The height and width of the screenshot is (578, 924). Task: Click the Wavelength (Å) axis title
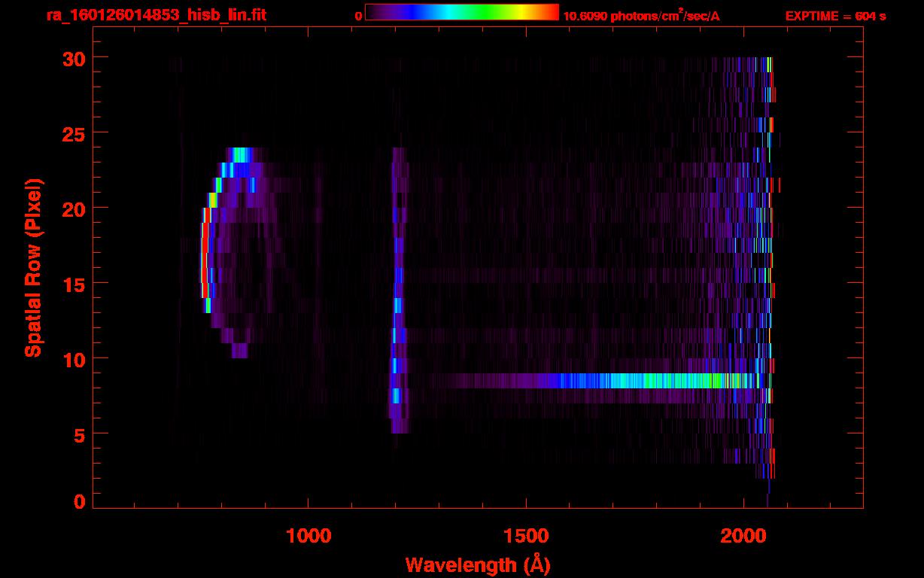[478, 564]
